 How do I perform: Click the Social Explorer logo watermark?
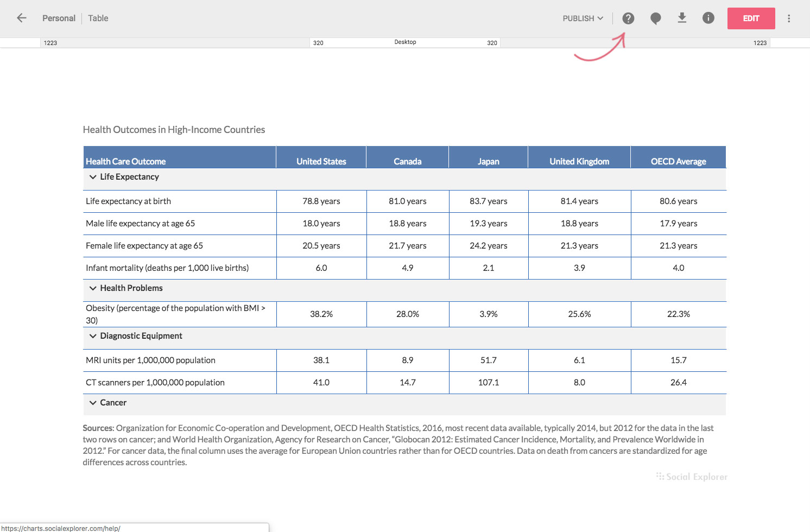coord(692,477)
